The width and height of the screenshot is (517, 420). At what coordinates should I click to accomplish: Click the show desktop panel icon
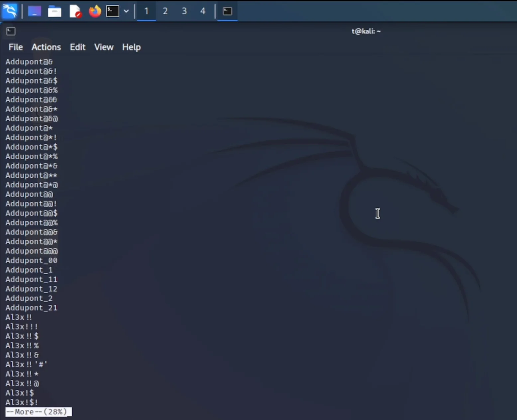(34, 11)
